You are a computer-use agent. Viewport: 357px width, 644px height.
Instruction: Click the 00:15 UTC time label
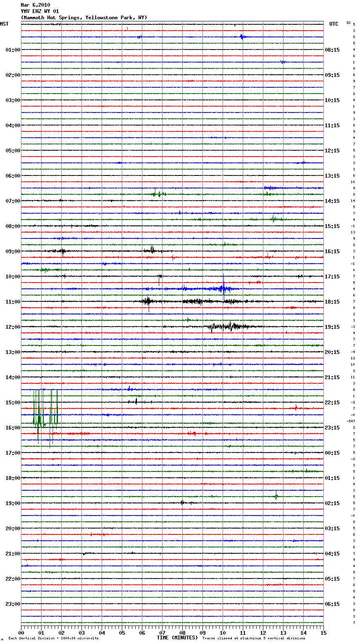[332, 453]
